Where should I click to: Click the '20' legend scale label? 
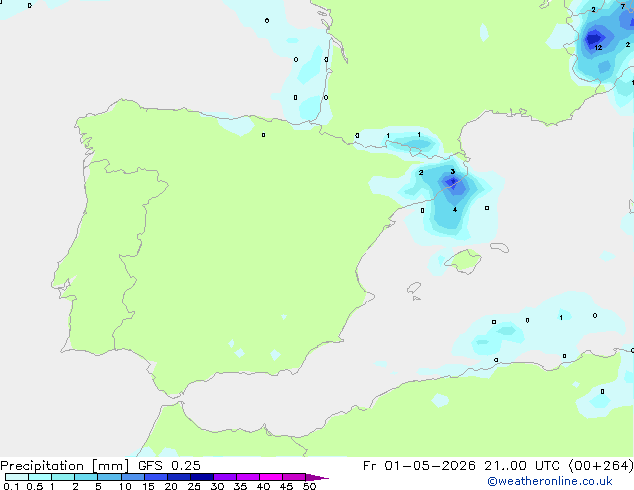(x=171, y=486)
